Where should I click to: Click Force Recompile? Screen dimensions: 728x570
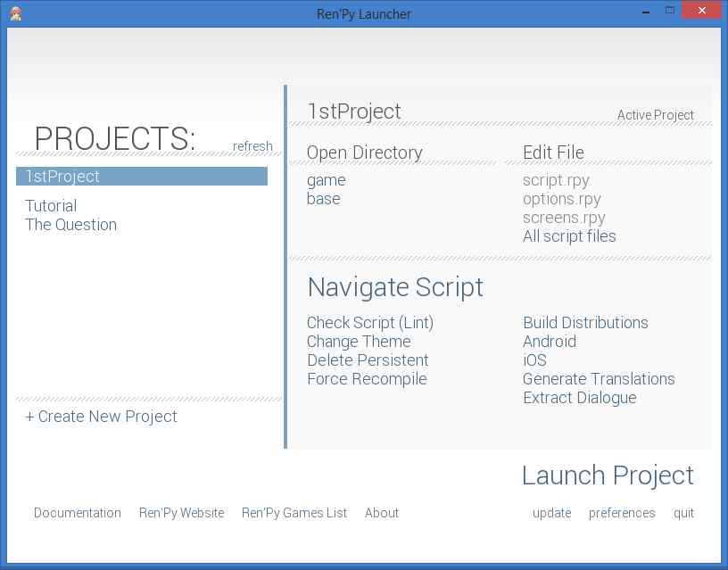point(367,379)
